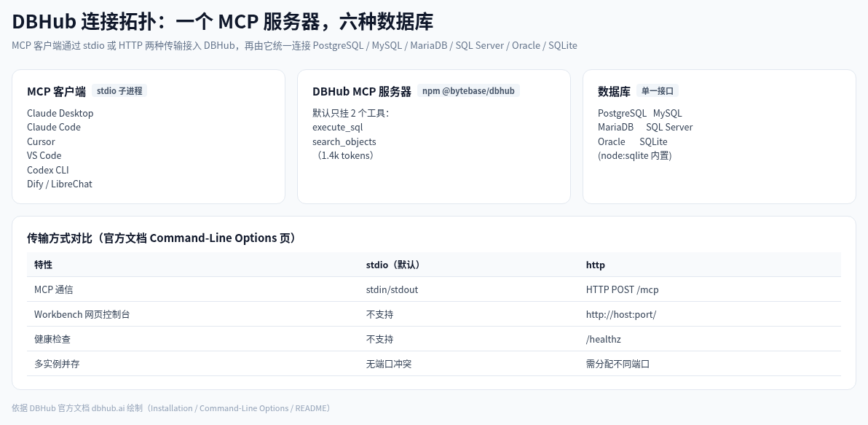Select Dify / LibreChat in the client list
Image resolution: width=868 pixels, height=425 pixels.
coord(59,184)
